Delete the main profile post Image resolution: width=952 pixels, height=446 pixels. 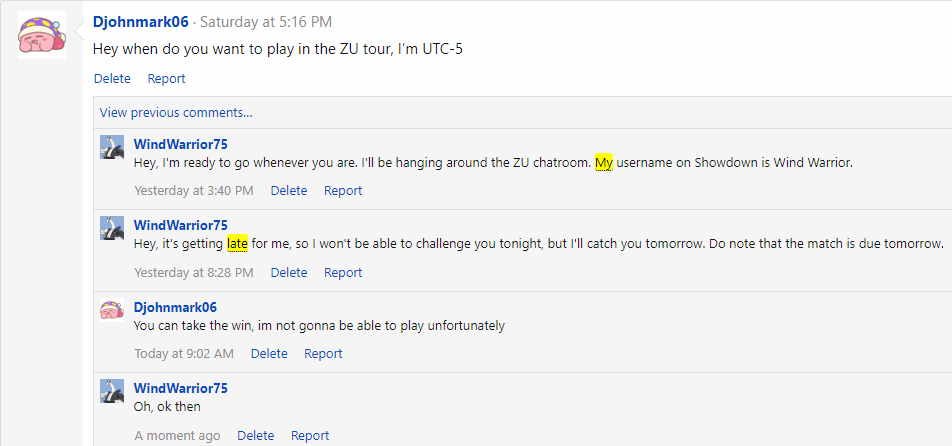tap(112, 78)
